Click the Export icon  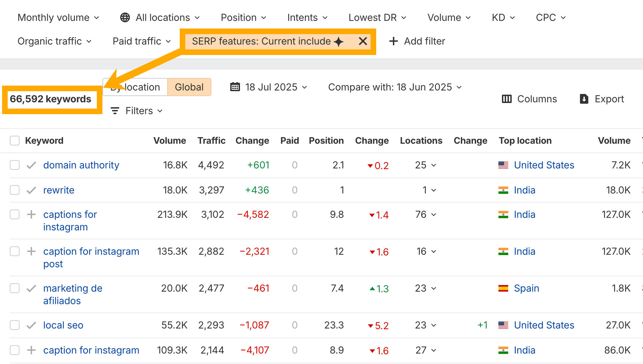point(584,99)
